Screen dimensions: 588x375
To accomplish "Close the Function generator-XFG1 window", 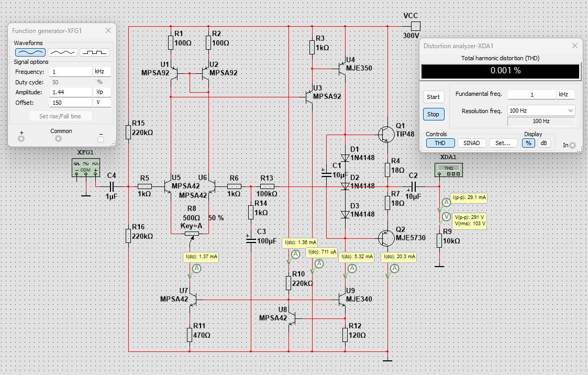I will point(108,31).
